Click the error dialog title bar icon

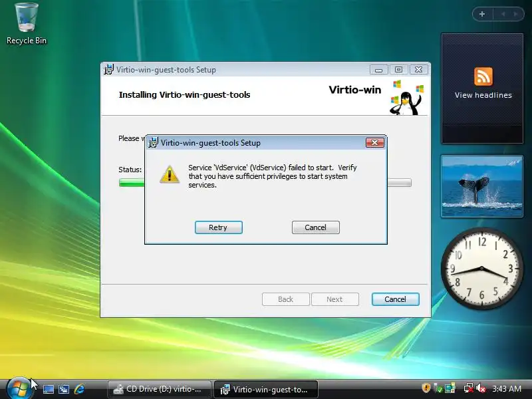point(153,142)
